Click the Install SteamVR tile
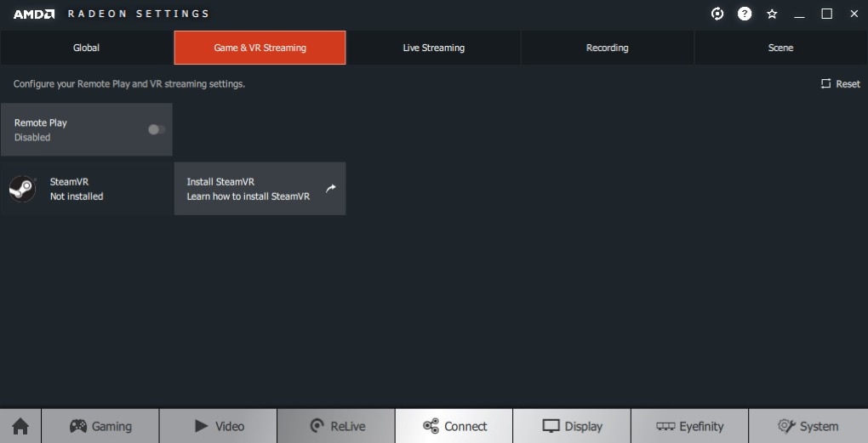Screen dimensions: 868x443 pos(260,189)
